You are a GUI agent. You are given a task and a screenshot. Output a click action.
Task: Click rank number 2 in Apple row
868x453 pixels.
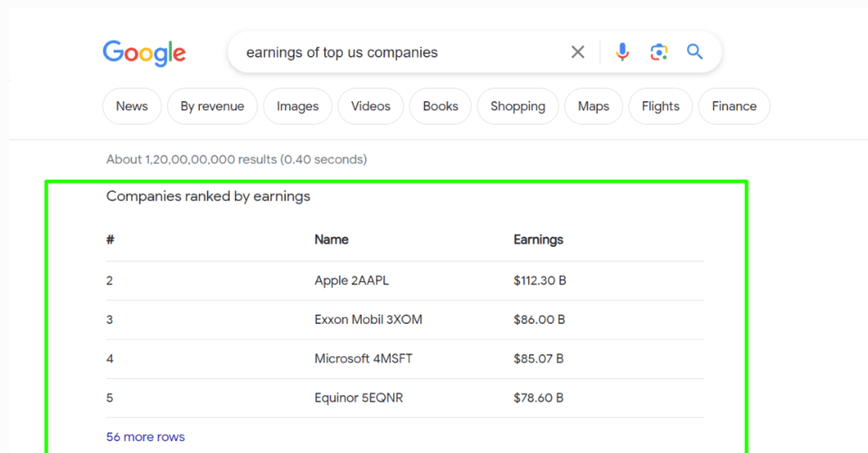point(109,281)
